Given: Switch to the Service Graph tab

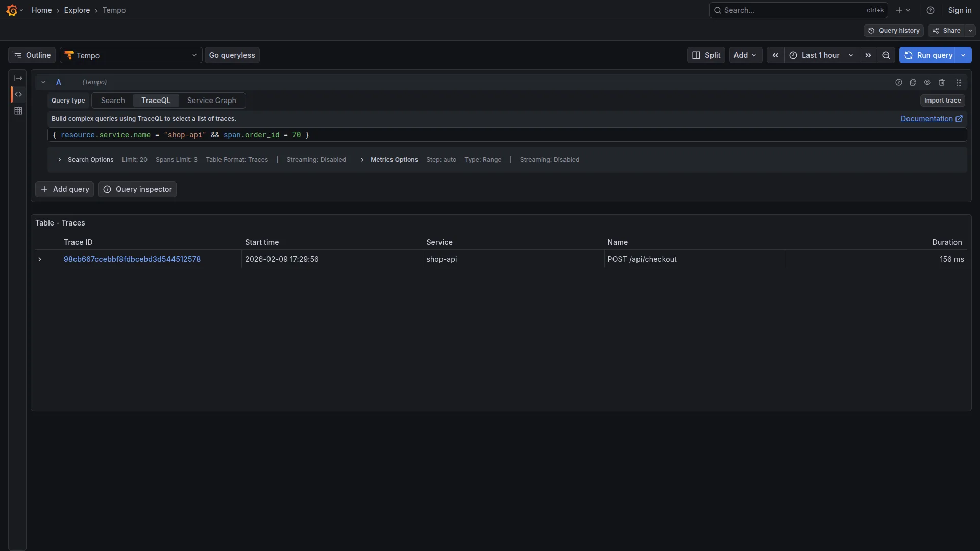Looking at the screenshot, I should tap(212, 101).
